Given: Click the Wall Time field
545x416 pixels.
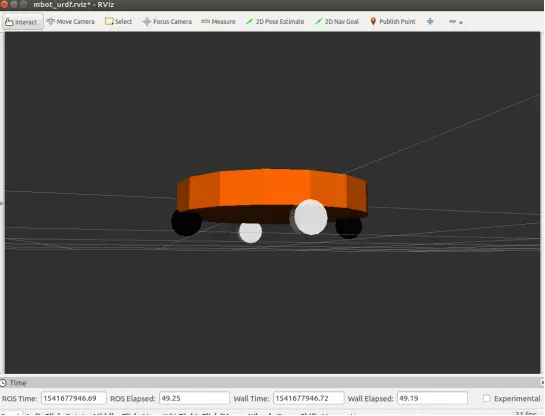Looking at the screenshot, I should (x=309, y=398).
